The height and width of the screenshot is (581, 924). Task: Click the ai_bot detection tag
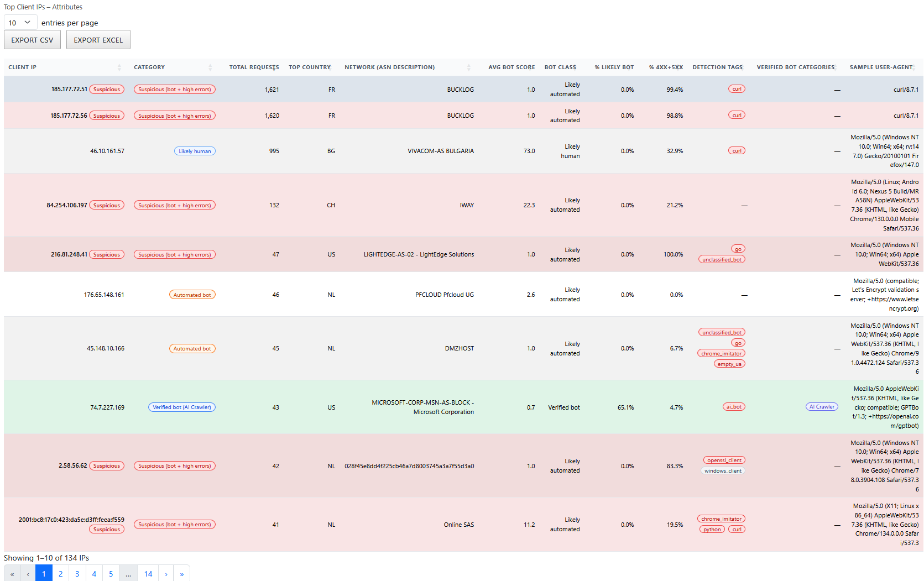coord(734,406)
